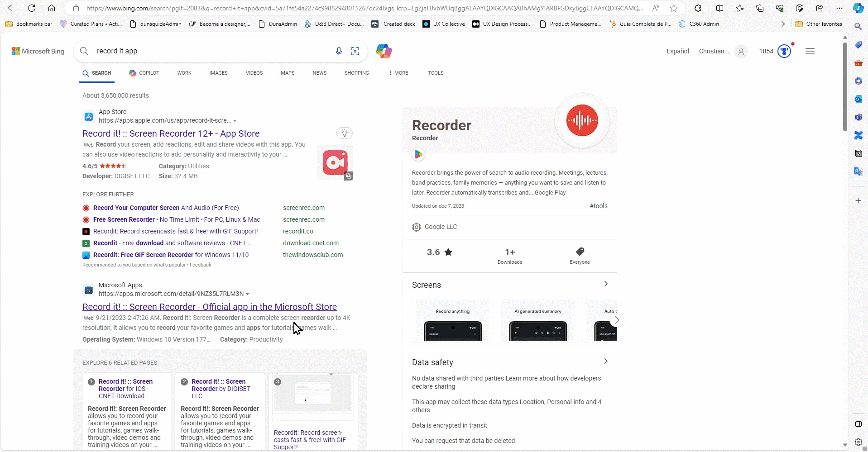The image size is (868, 452).
Task: Open the Bookmarks bar folder
Action: (29, 24)
